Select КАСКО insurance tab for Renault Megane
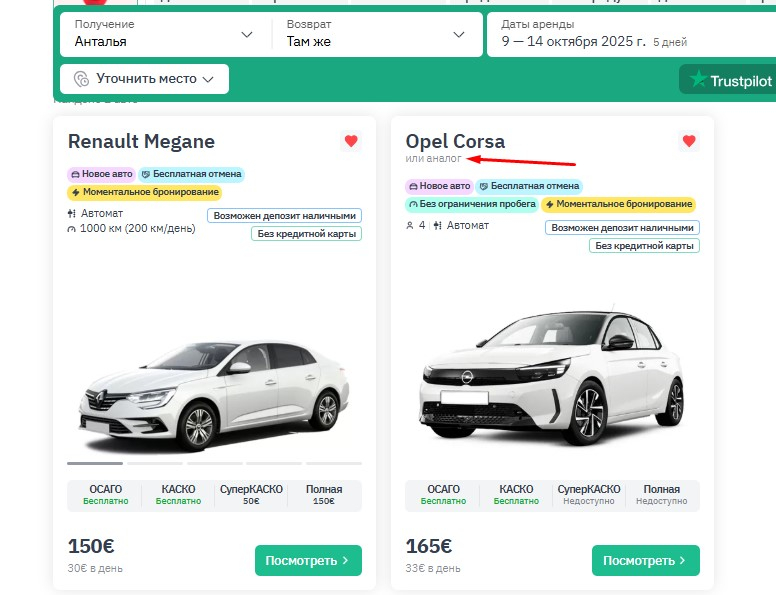This screenshot has height=595, width=776. click(178, 495)
